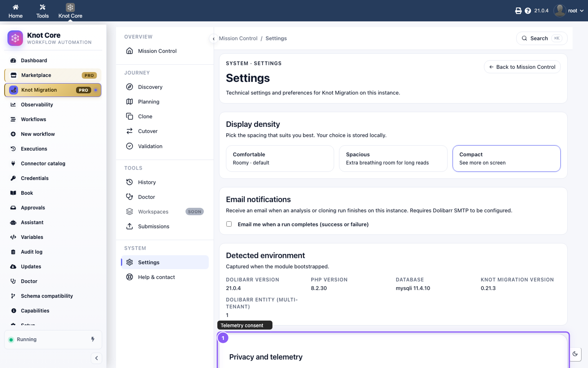The width and height of the screenshot is (588, 368).
Task: Open New workflow in the sidebar
Action: tap(53, 134)
